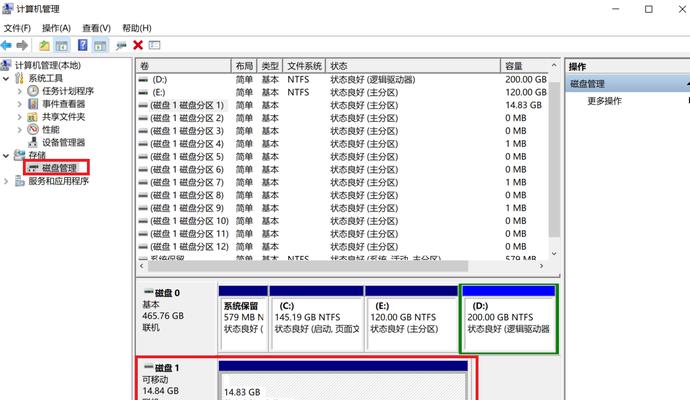Select the 系统保留 partition block on Disk 0

pos(243,319)
